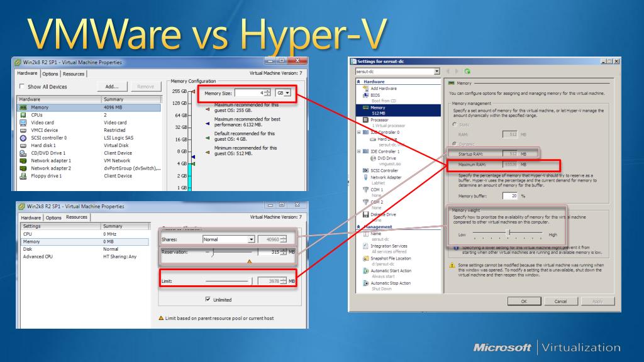The image size is (644, 362).
Task: Click the Memory weight Low-High slider thumb
Action: (508, 233)
